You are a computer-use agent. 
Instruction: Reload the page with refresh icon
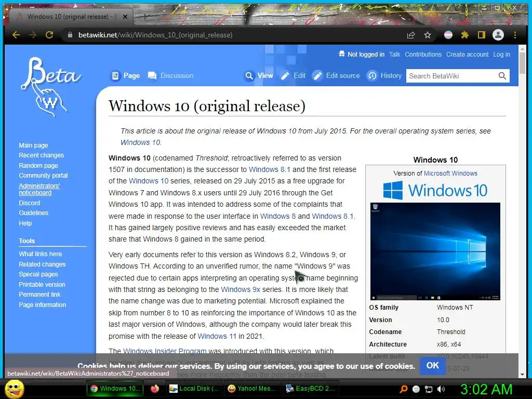pos(49,35)
